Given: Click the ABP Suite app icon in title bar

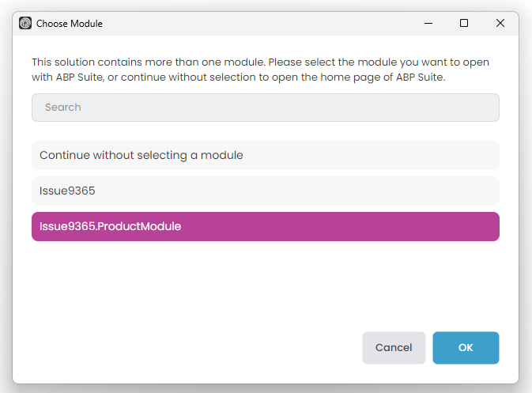Looking at the screenshot, I should [25, 24].
